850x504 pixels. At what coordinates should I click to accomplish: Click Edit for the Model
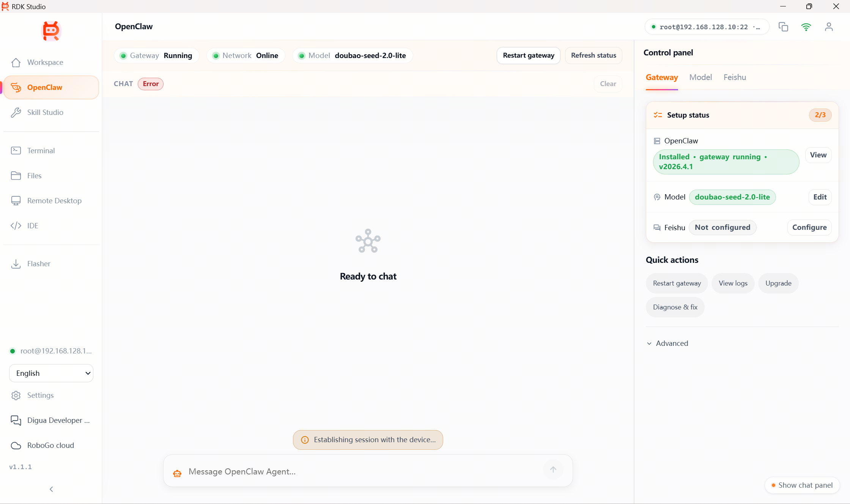[x=820, y=197]
